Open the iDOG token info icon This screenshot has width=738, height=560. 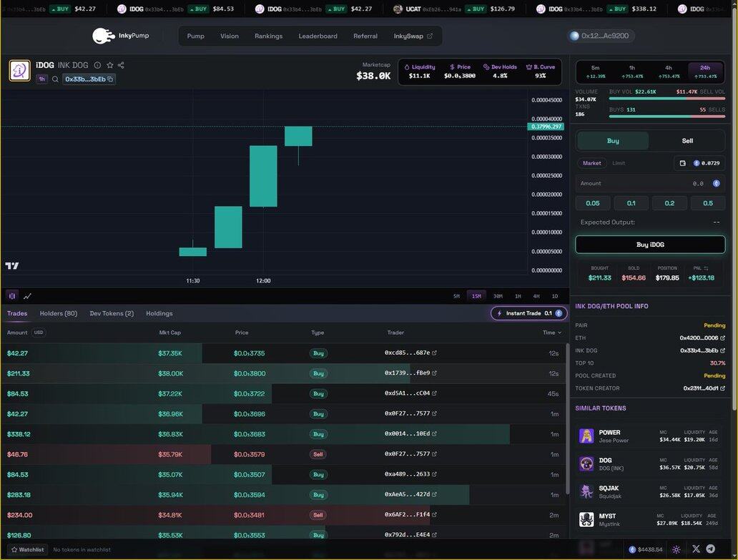[x=97, y=65]
